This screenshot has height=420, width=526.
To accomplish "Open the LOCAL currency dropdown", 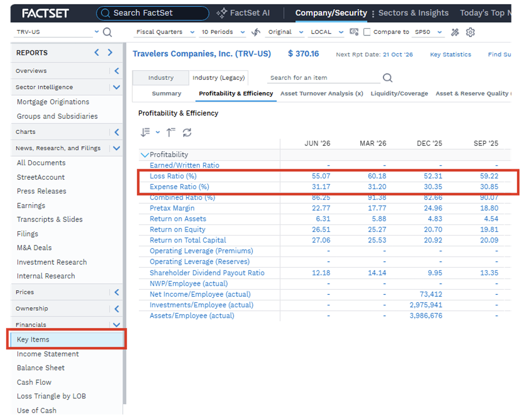I will 327,32.
